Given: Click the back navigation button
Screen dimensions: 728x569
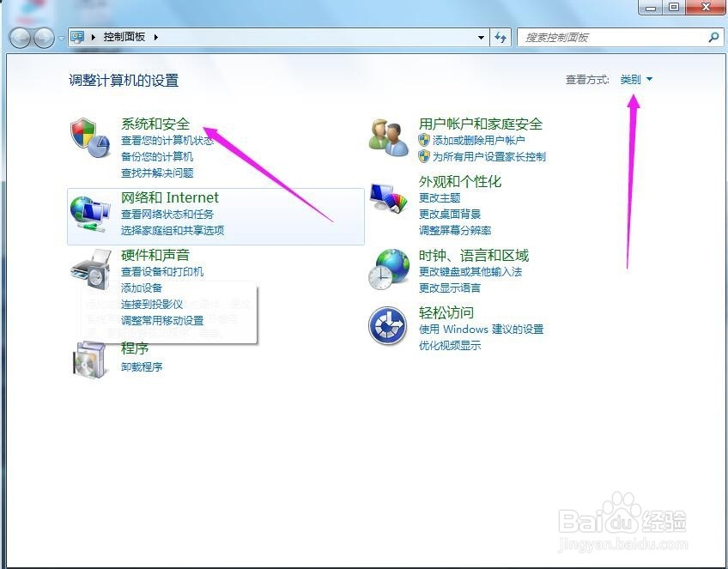Looking at the screenshot, I should [19, 37].
